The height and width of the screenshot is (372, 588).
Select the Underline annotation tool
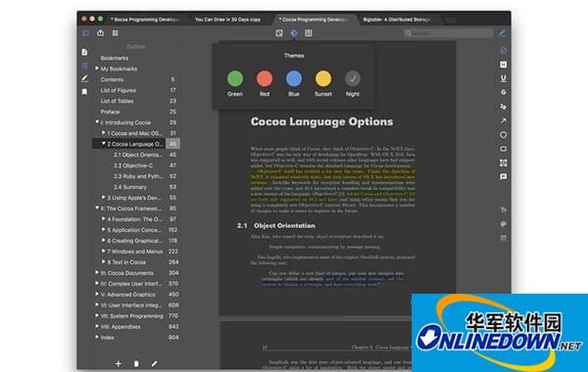[x=504, y=78]
